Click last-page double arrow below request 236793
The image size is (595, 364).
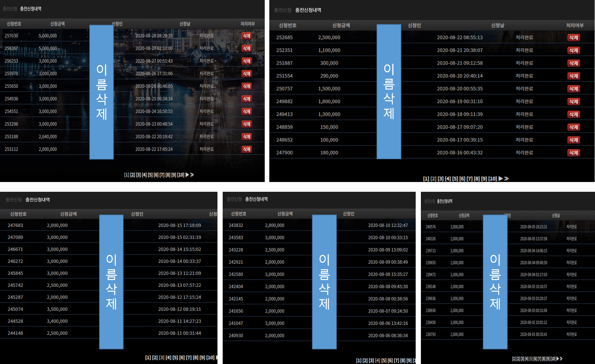click(561, 358)
